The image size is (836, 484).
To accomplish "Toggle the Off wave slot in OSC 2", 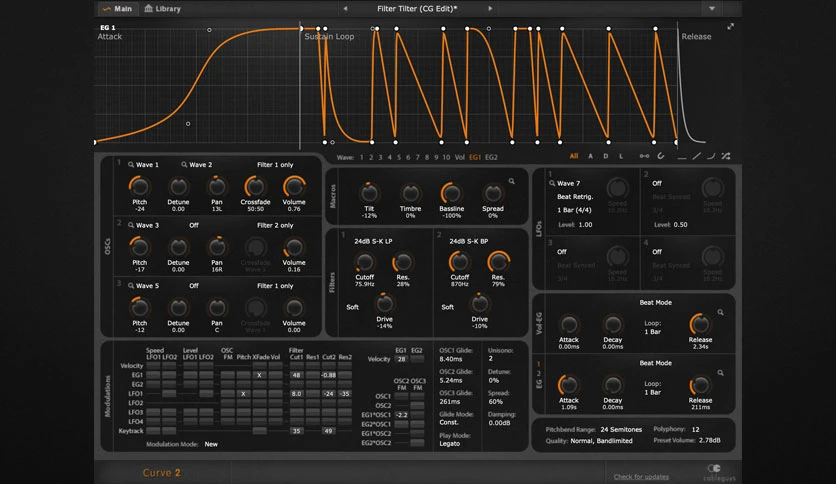I will click(194, 225).
